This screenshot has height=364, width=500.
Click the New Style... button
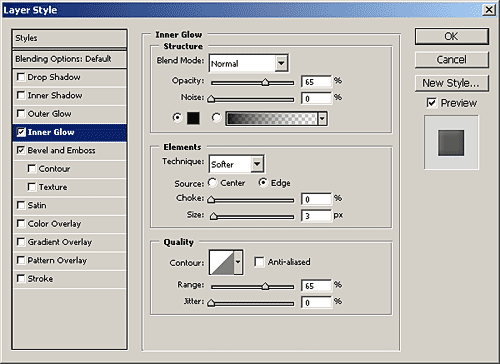(x=452, y=83)
